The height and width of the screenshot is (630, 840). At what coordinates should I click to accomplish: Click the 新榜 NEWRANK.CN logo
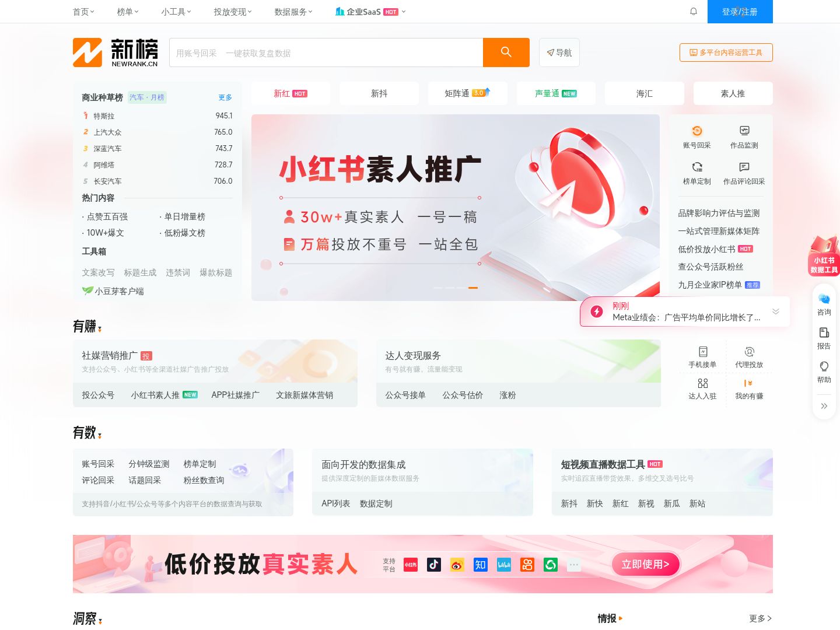116,52
